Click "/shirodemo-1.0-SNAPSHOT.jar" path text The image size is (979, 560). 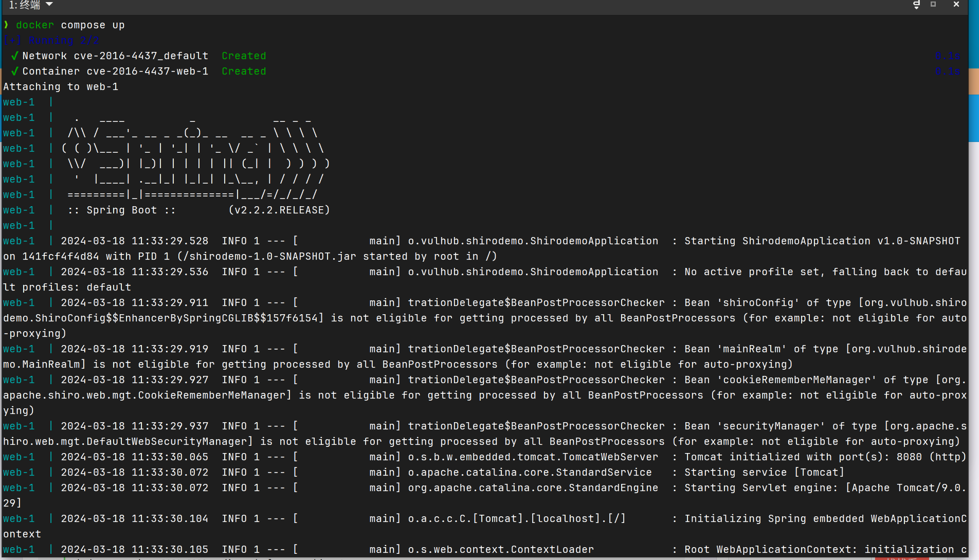[269, 257]
